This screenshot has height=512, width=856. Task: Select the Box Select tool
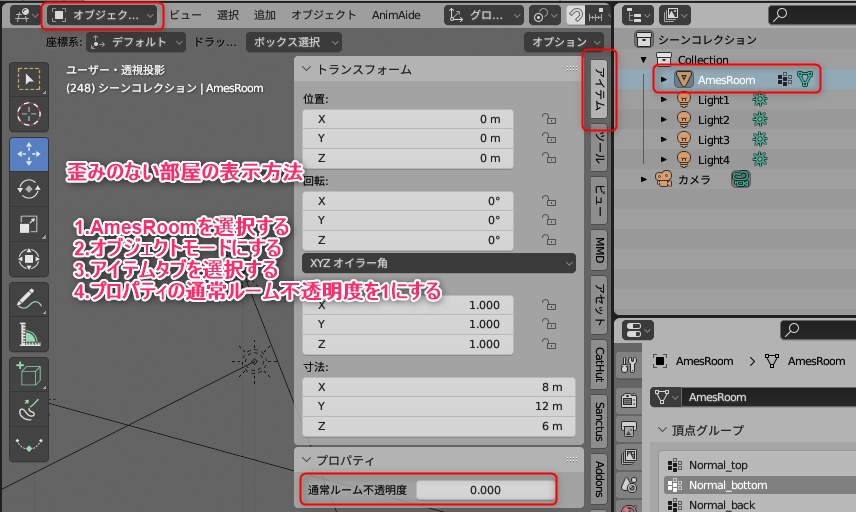29,80
